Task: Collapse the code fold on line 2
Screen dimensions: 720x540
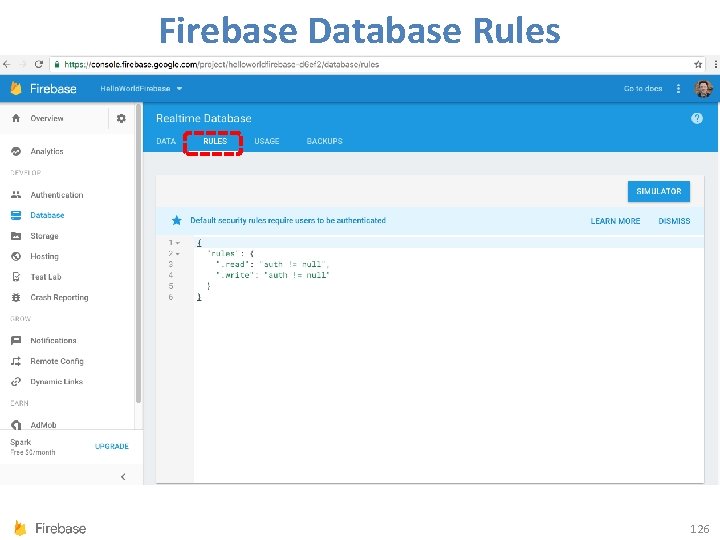Action: click(x=178, y=253)
